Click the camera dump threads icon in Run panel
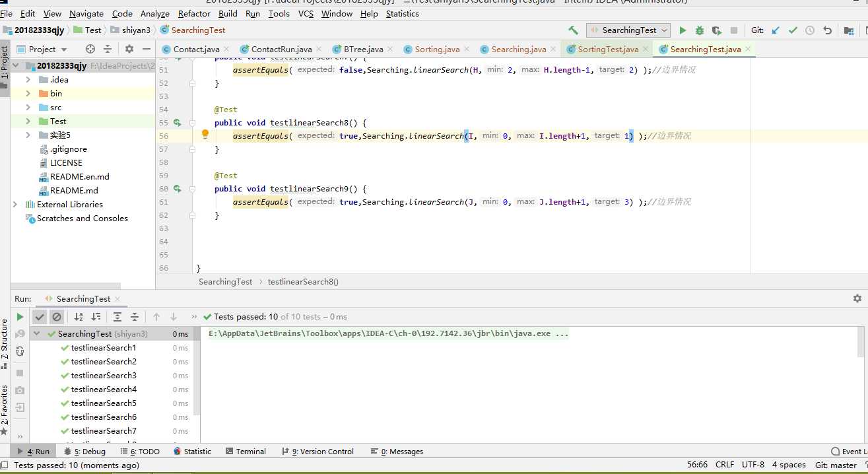 [x=20, y=390]
